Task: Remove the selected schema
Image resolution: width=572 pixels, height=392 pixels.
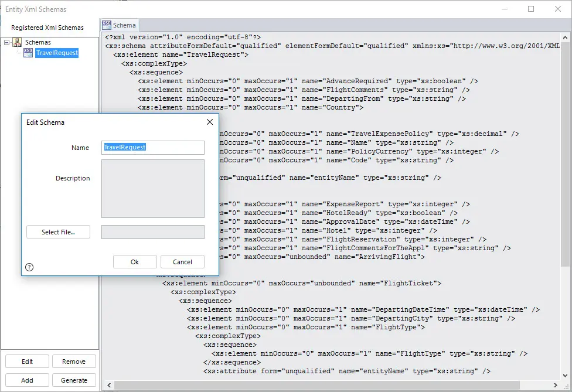Action: point(74,362)
